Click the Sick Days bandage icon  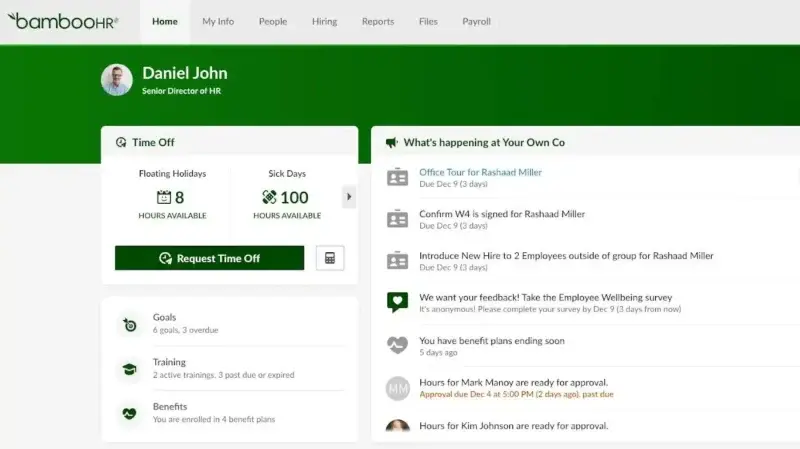pos(269,197)
